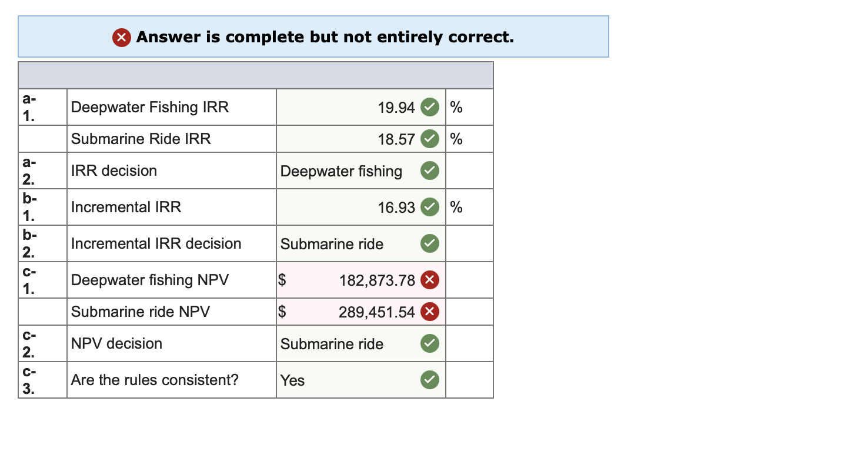
Task: Click the Submarine ride NPV amount field
Action: [365, 312]
